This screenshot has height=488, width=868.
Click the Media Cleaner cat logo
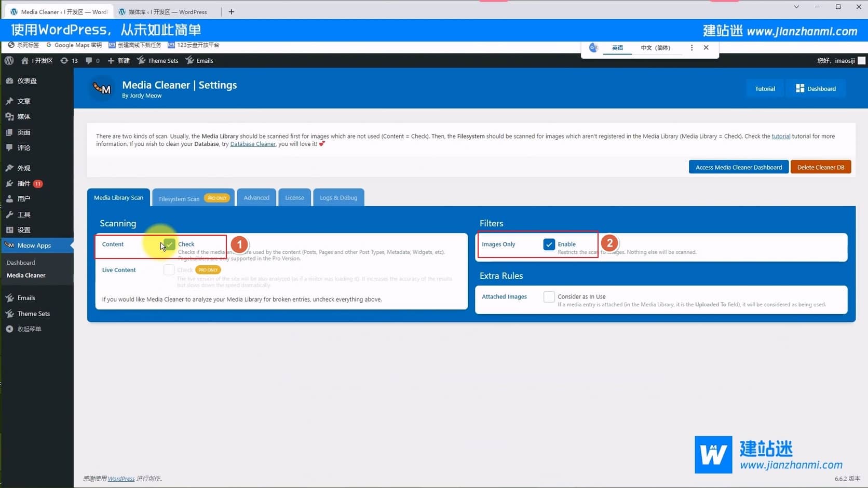pos(102,89)
